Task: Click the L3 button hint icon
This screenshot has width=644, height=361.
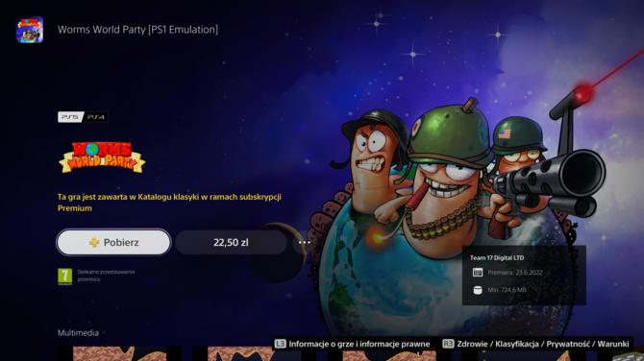Action: (280, 344)
